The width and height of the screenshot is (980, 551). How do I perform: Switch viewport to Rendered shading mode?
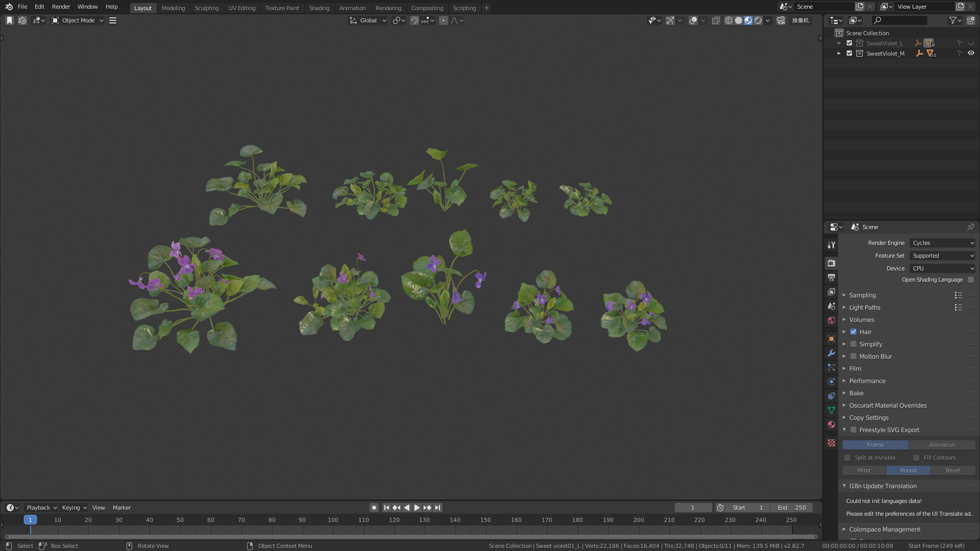tap(758, 20)
